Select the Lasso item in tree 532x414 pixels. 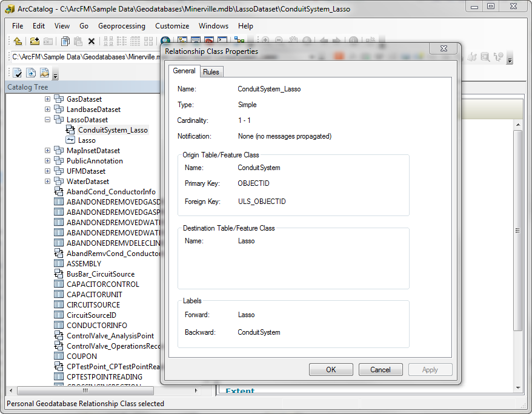point(87,140)
